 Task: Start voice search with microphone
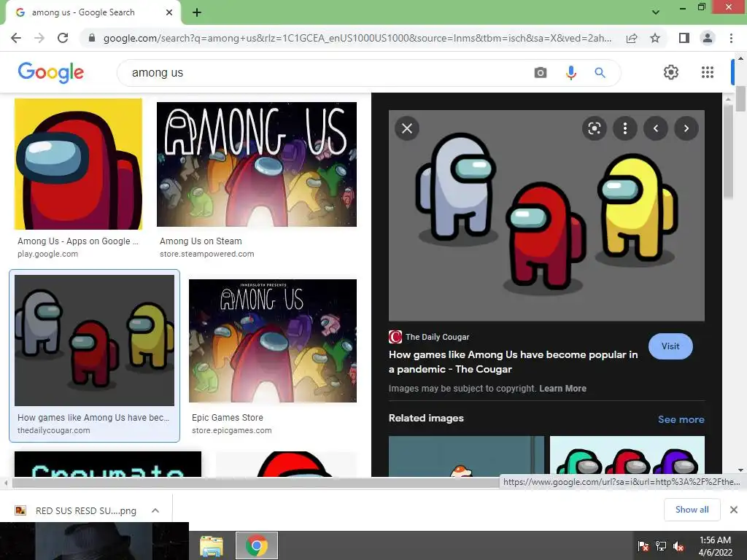click(x=570, y=72)
